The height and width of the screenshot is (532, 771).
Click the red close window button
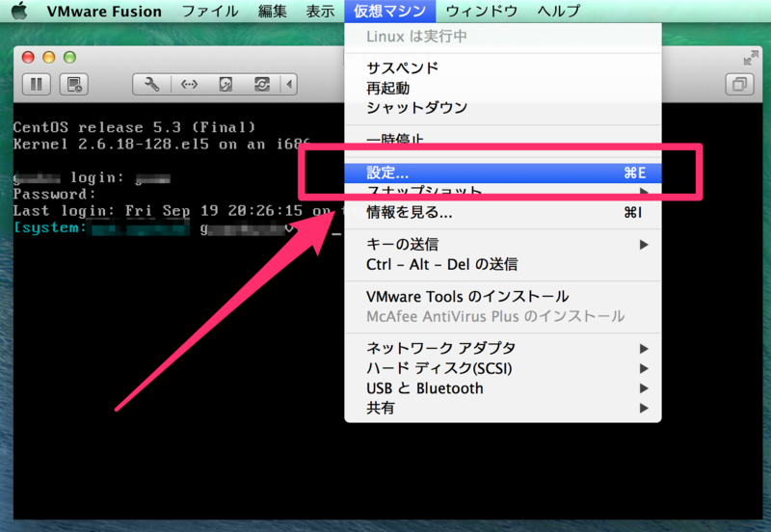click(x=28, y=58)
